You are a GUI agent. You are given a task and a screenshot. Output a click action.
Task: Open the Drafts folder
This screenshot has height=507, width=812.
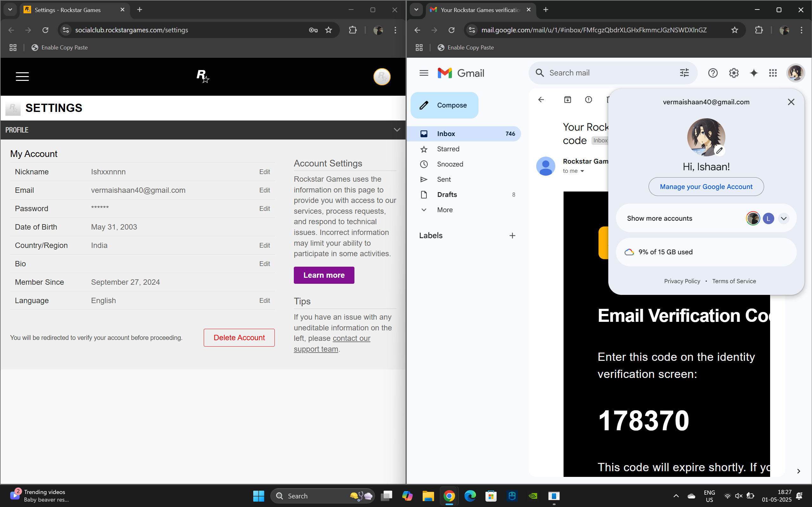[446, 194]
